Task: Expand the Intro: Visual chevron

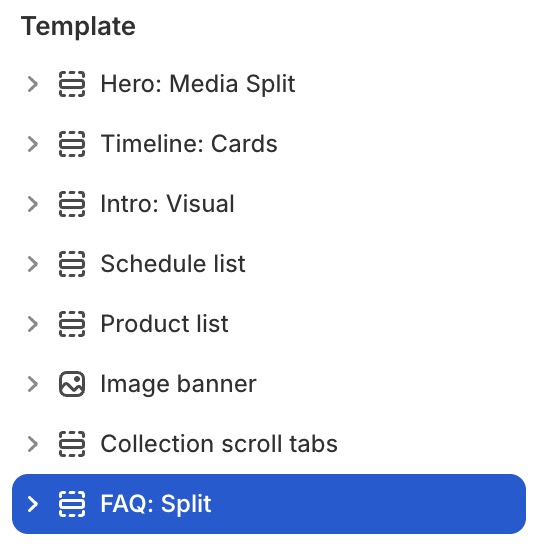Action: pyautogui.click(x=33, y=204)
